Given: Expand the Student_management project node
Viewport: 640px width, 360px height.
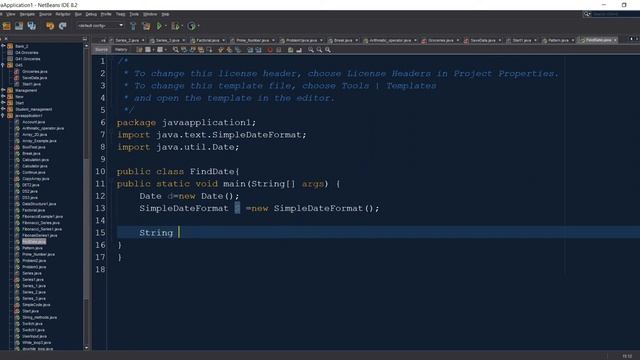Looking at the screenshot, I should point(3,109).
